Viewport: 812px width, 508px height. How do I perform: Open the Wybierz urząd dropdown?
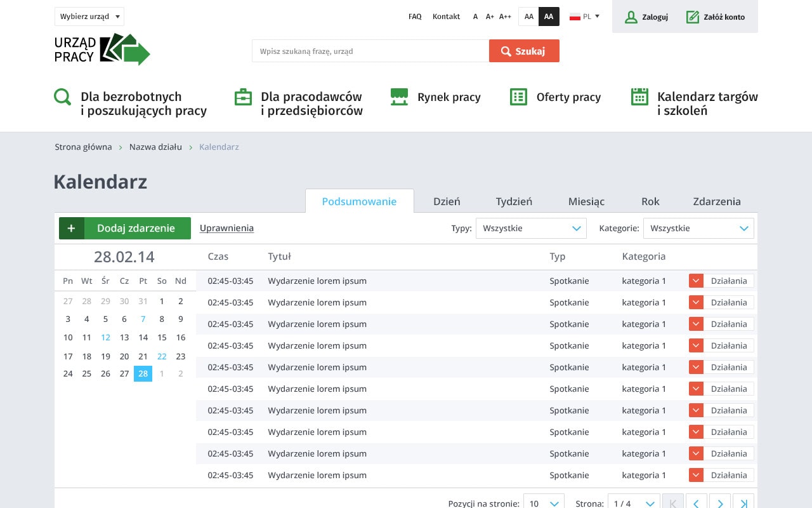pos(89,17)
